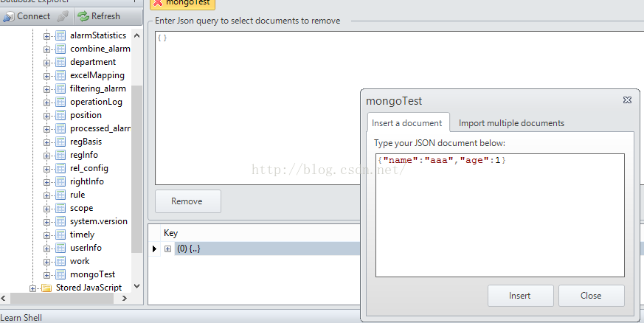Click the timely collection table icon
This screenshot has height=323, width=644.
click(60, 235)
